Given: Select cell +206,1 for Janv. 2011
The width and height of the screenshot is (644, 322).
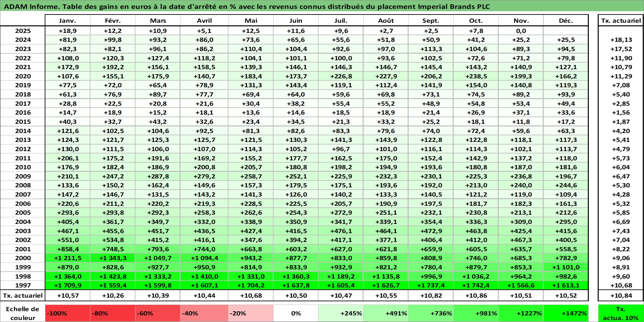Looking at the screenshot, I should (67, 158).
